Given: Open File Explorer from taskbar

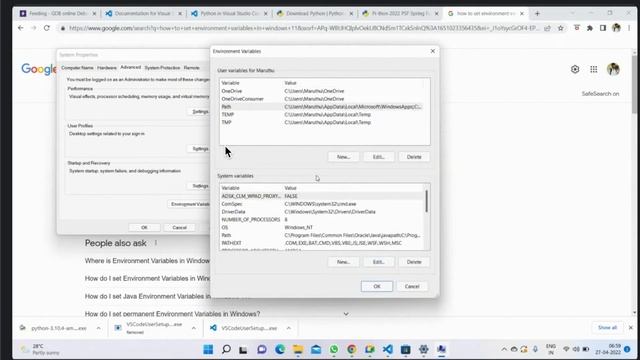Looking at the screenshot, I should 298,349.
